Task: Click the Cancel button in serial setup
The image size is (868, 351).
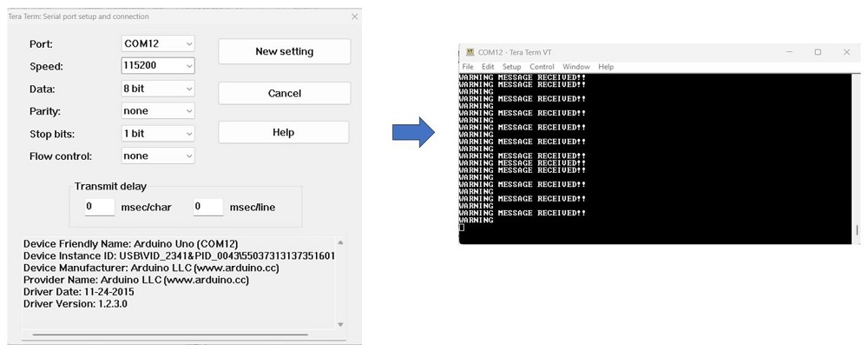Action: [285, 93]
